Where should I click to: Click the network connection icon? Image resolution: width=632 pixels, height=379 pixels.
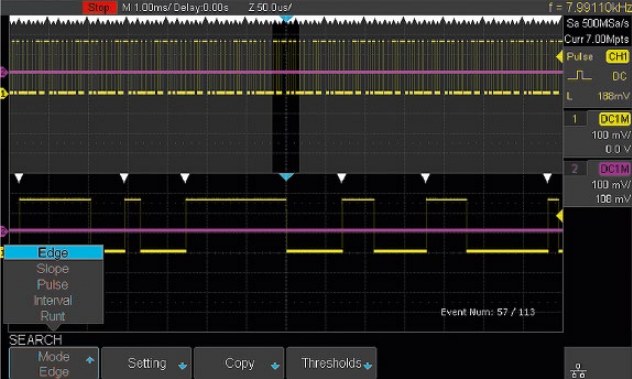click(578, 371)
